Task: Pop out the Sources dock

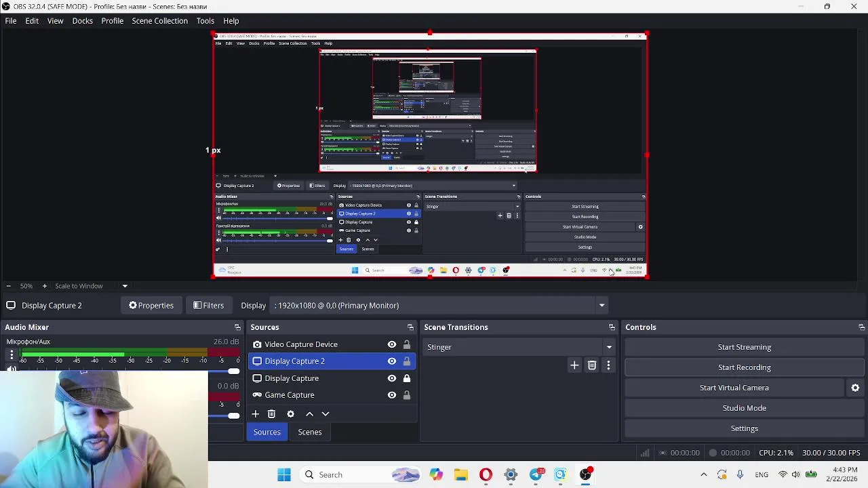Action: click(x=410, y=327)
